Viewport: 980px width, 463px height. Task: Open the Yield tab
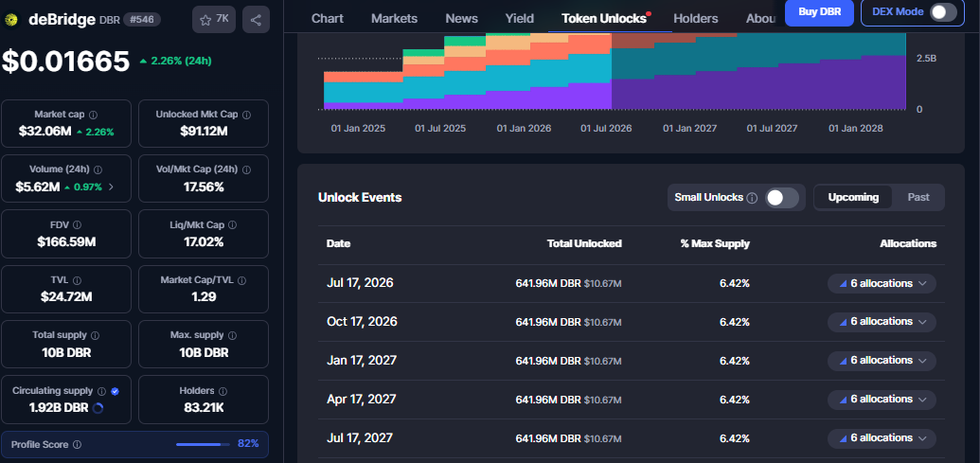click(520, 19)
